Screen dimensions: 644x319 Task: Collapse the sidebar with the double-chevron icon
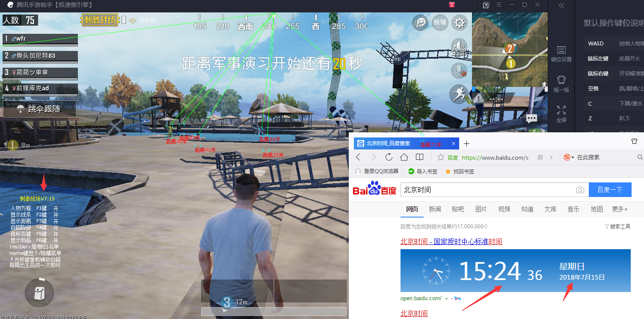561,6
